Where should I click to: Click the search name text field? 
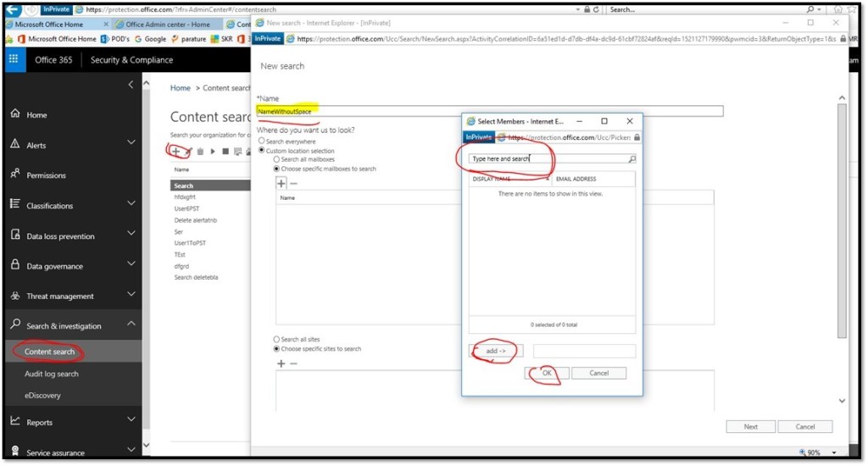coord(490,111)
